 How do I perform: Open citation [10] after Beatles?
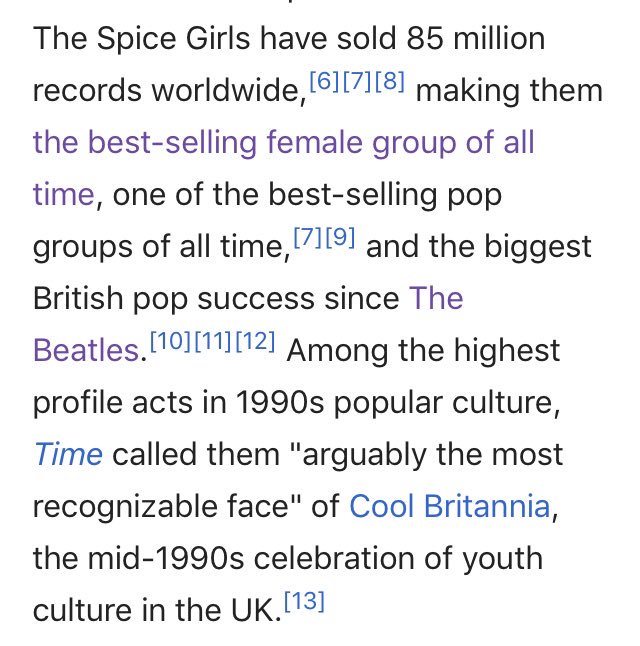(171, 341)
